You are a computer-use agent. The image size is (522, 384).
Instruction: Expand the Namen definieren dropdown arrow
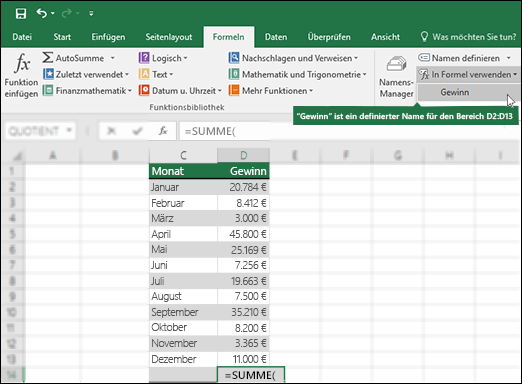(509, 58)
